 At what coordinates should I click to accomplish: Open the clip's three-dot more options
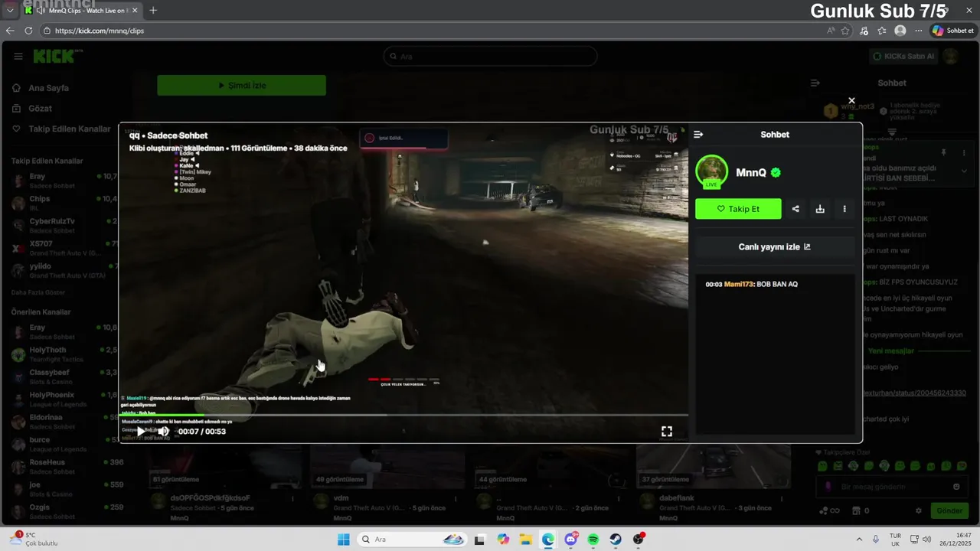coord(844,209)
